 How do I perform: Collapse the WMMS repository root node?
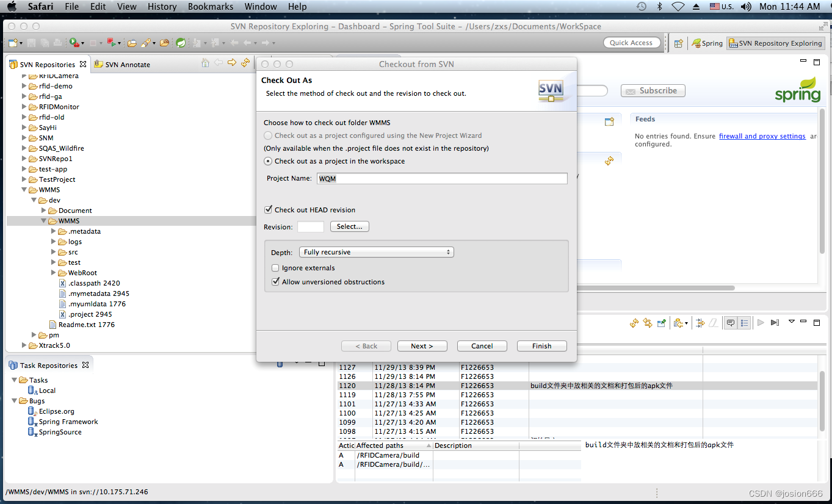24,190
